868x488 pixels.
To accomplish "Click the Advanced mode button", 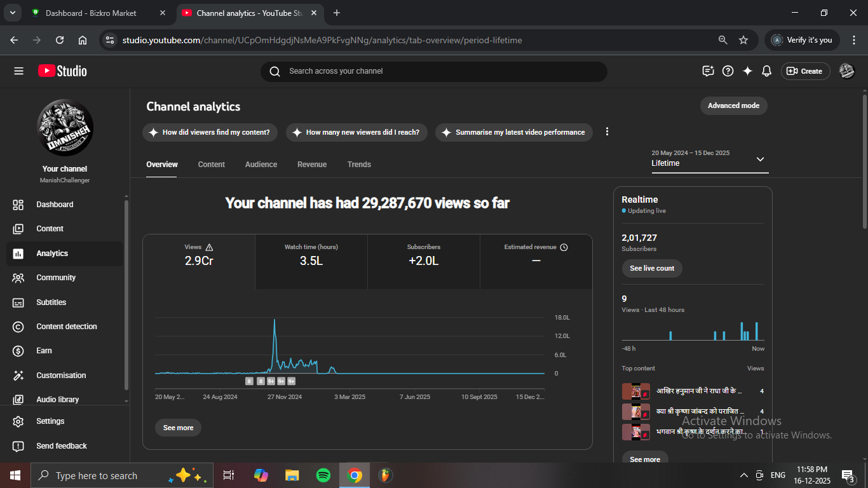I will point(733,105).
